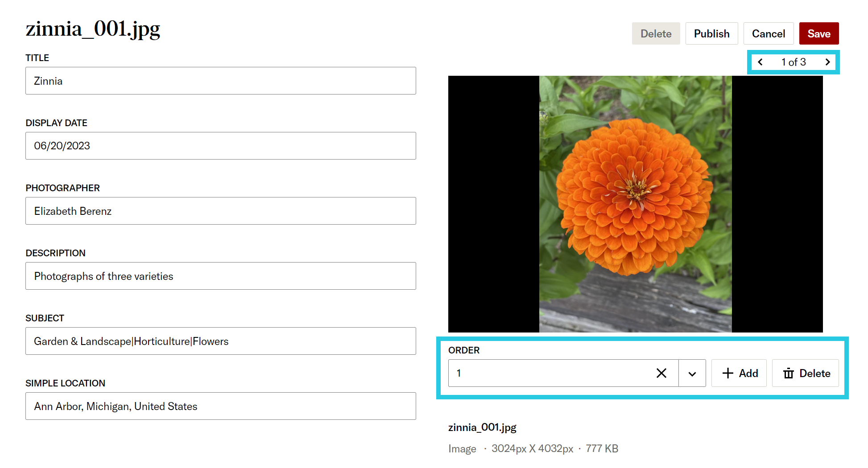Click the '777 KB' file size text
868x468 pixels.
click(x=602, y=448)
